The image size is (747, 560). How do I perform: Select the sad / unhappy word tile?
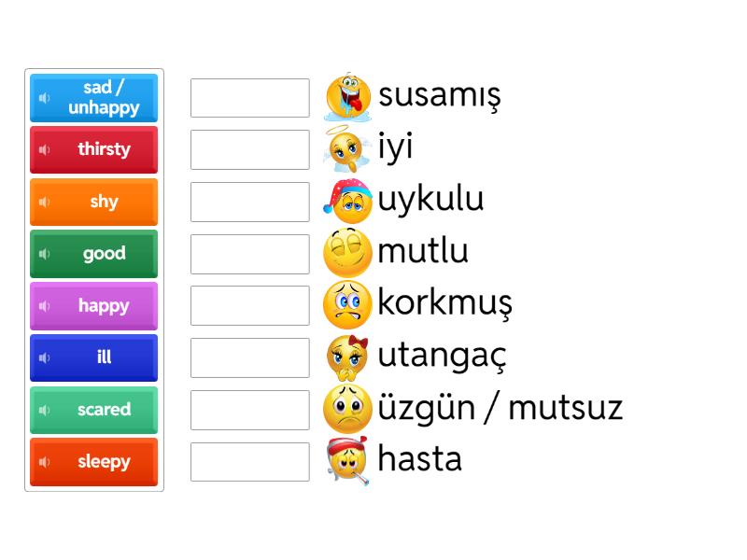104,98
